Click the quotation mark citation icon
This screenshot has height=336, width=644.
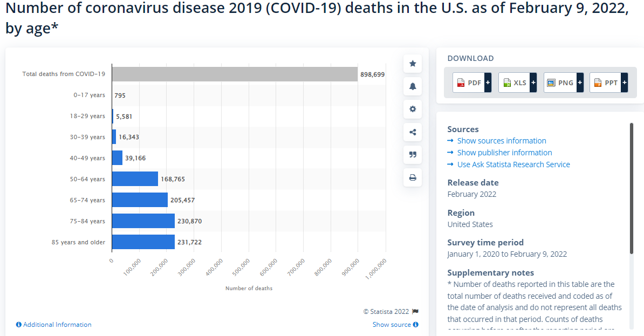(x=413, y=154)
